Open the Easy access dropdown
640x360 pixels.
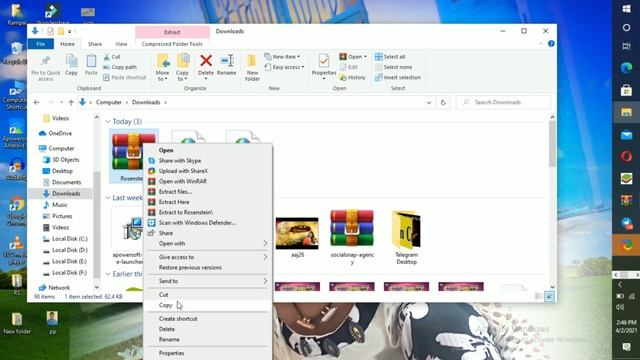pos(284,67)
